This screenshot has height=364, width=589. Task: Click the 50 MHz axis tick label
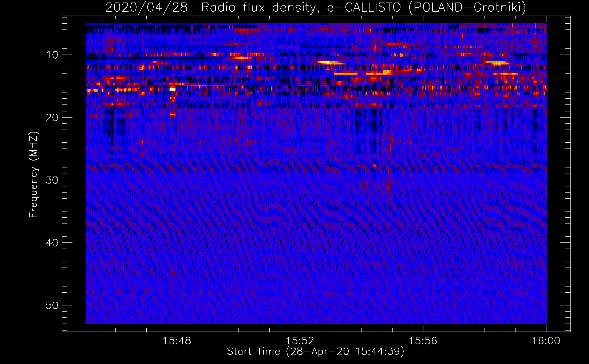pos(52,305)
